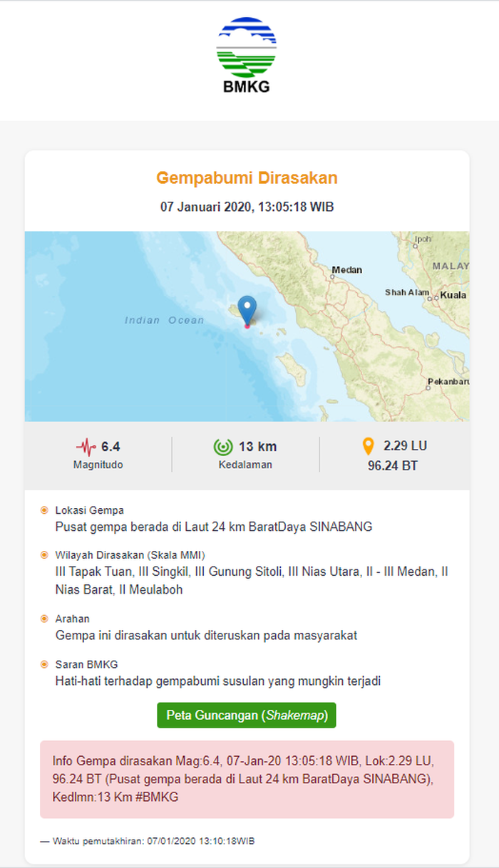
Task: Click the red seismograph magnitude icon
Action: [x=86, y=448]
